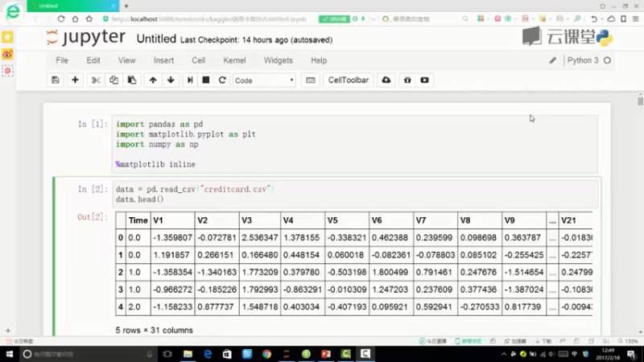Open the Edit menu
The width and height of the screenshot is (644, 362).
point(93,60)
